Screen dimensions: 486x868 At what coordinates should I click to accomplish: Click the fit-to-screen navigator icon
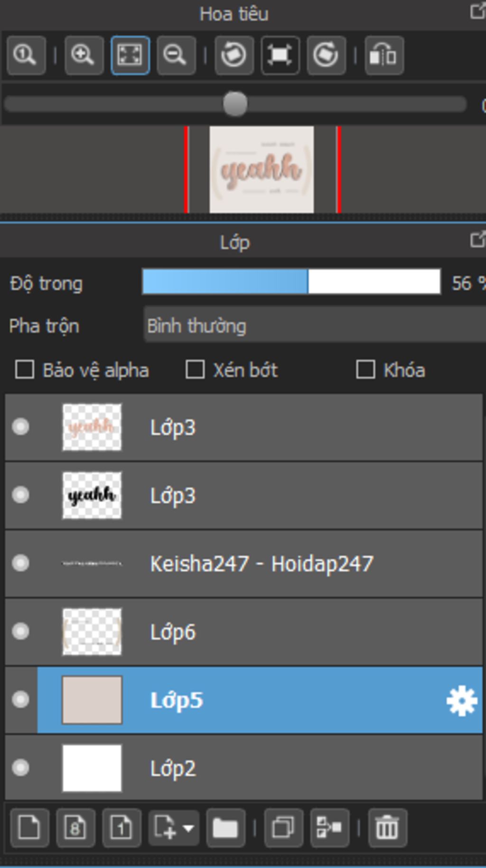pyautogui.click(x=130, y=56)
